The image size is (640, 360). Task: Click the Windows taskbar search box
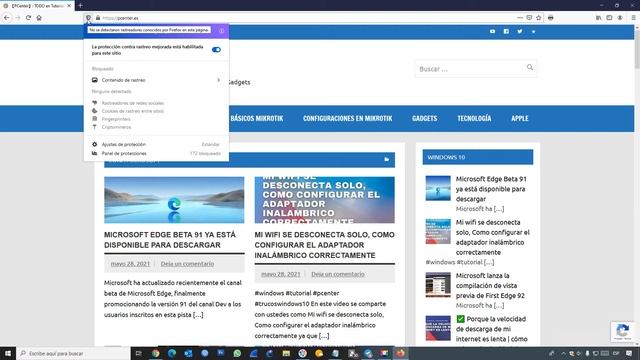(73, 353)
